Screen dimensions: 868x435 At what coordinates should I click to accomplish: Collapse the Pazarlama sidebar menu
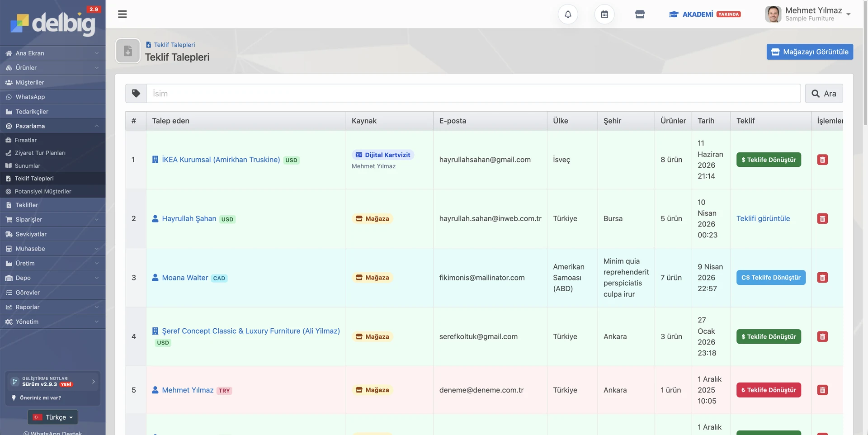(52, 126)
